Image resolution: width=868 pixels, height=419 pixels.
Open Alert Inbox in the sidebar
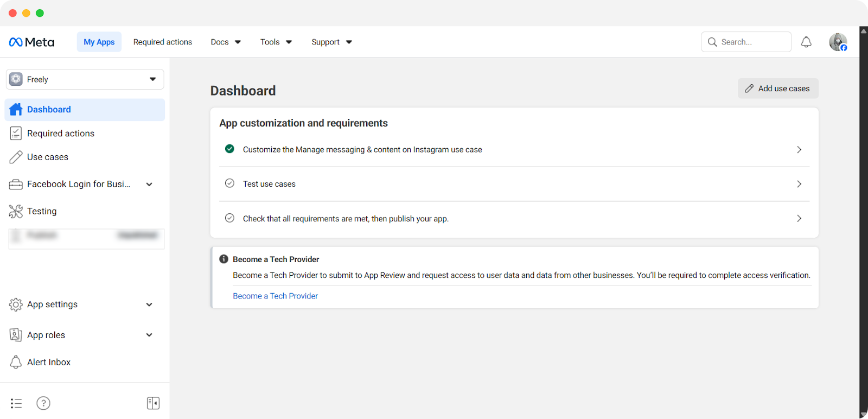coord(48,362)
